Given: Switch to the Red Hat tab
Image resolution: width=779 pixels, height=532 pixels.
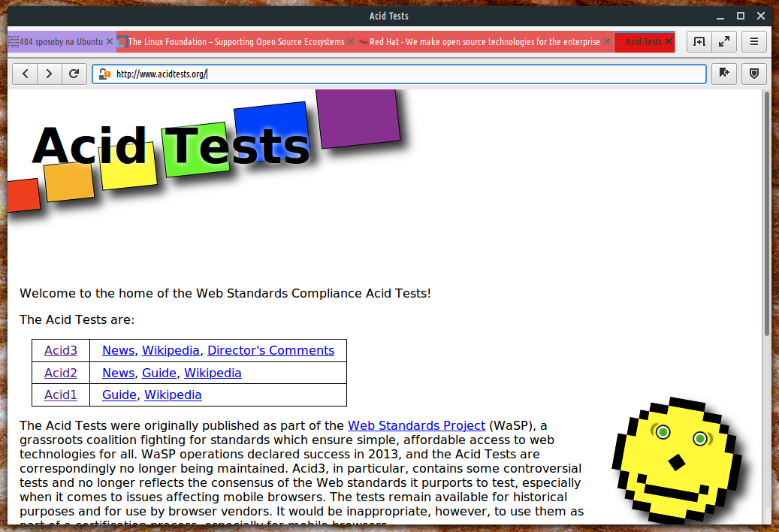Looking at the screenshot, I should click(x=485, y=42).
